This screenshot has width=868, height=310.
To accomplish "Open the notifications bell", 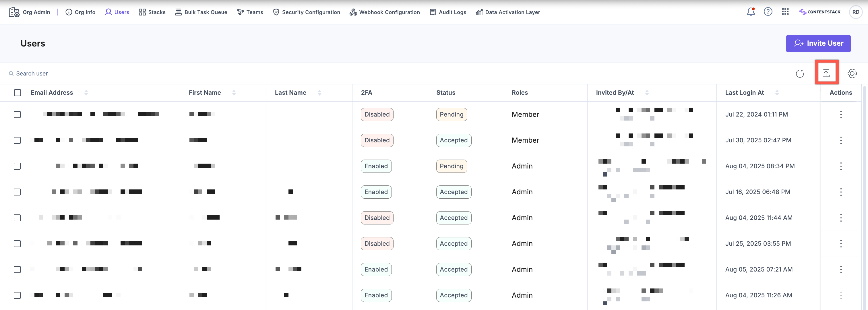I will tap(750, 12).
